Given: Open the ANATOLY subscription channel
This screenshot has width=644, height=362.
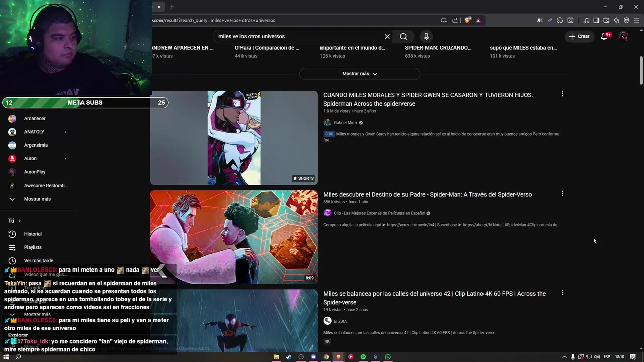Looking at the screenshot, I should [x=34, y=132].
